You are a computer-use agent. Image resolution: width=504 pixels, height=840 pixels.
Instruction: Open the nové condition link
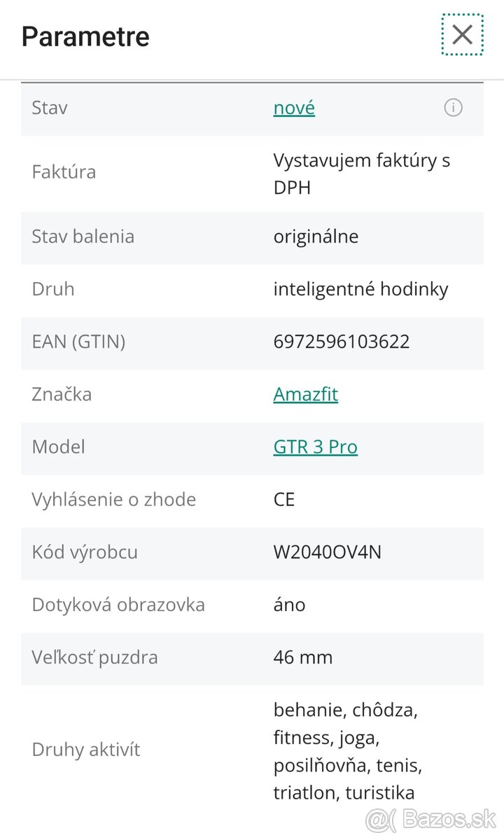[293, 108]
